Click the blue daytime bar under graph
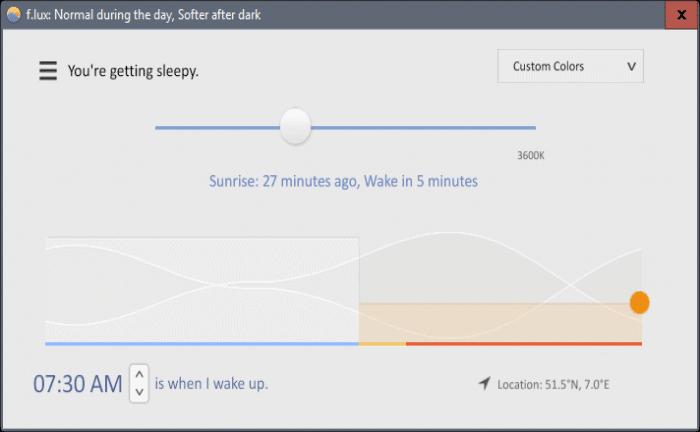Viewport: 700px width, 432px height. point(202,344)
